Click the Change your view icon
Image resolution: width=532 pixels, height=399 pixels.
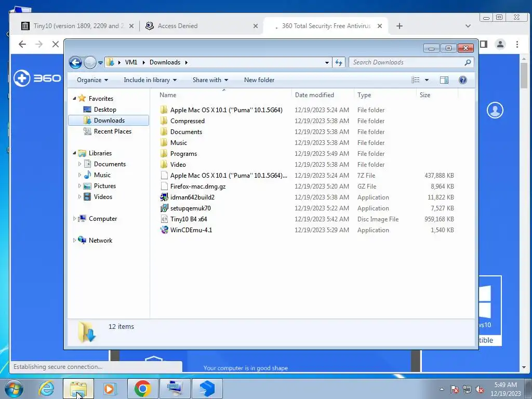[416, 80]
